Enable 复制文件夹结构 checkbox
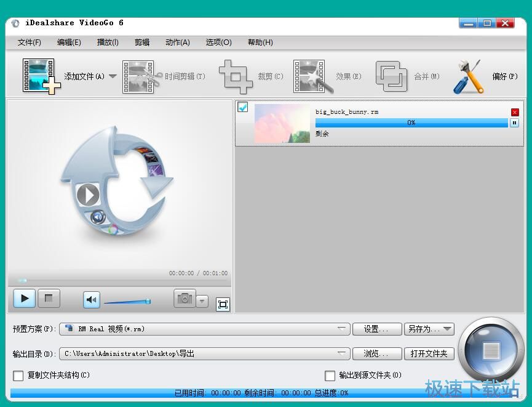 tap(18, 376)
